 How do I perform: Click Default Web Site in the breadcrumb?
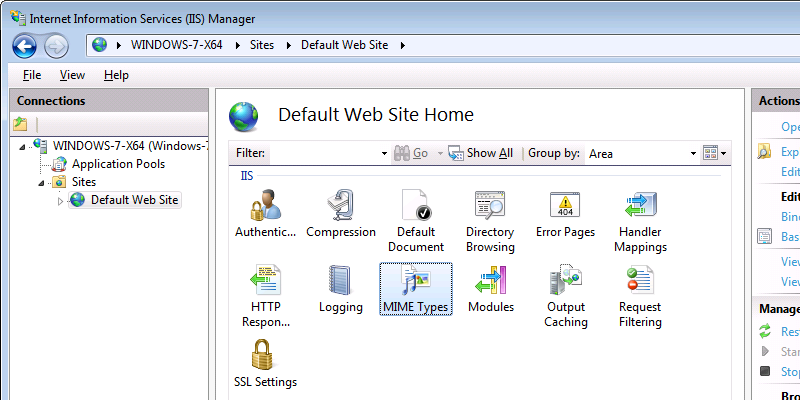pyautogui.click(x=344, y=45)
